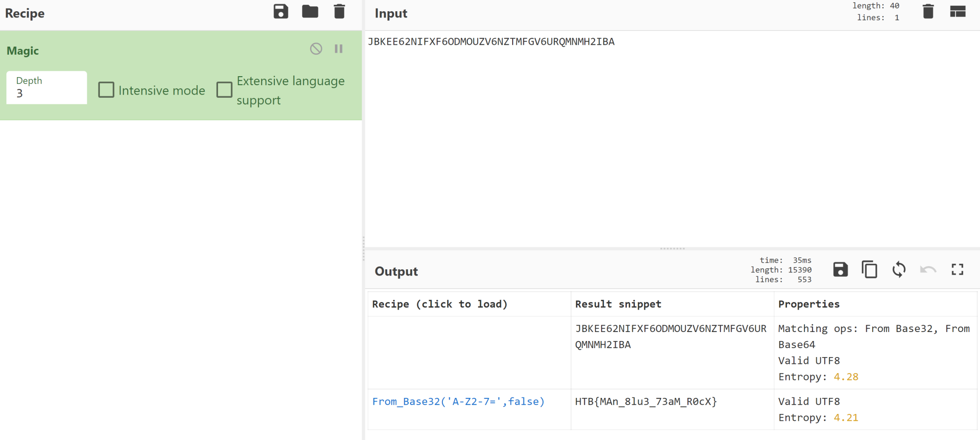Save output to file

pos(840,270)
